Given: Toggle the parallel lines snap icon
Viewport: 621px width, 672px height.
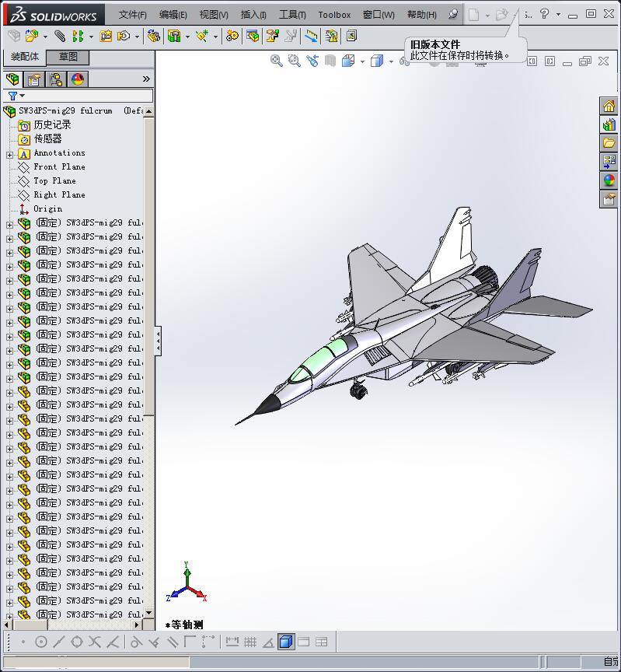Looking at the screenshot, I should (x=173, y=642).
